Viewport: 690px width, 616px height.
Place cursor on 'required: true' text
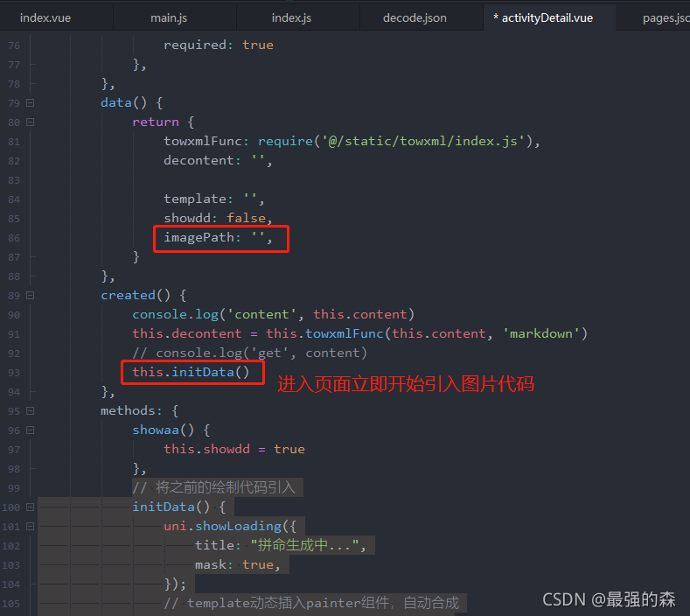click(219, 45)
